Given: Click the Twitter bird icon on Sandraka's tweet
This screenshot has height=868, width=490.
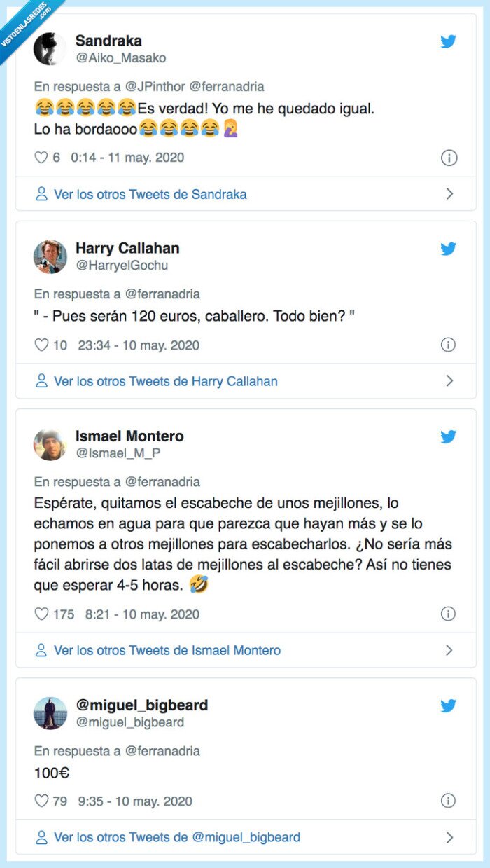Looking at the screenshot, I should [448, 41].
